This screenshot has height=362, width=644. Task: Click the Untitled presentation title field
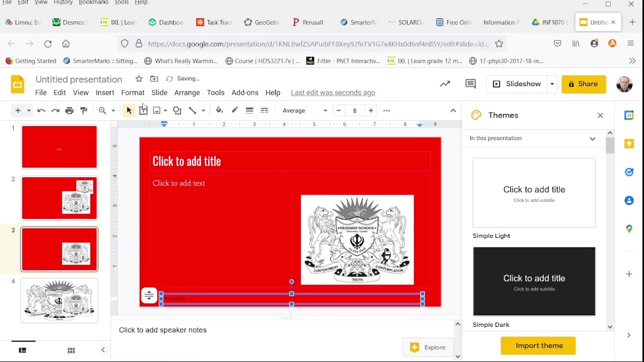coord(79,79)
